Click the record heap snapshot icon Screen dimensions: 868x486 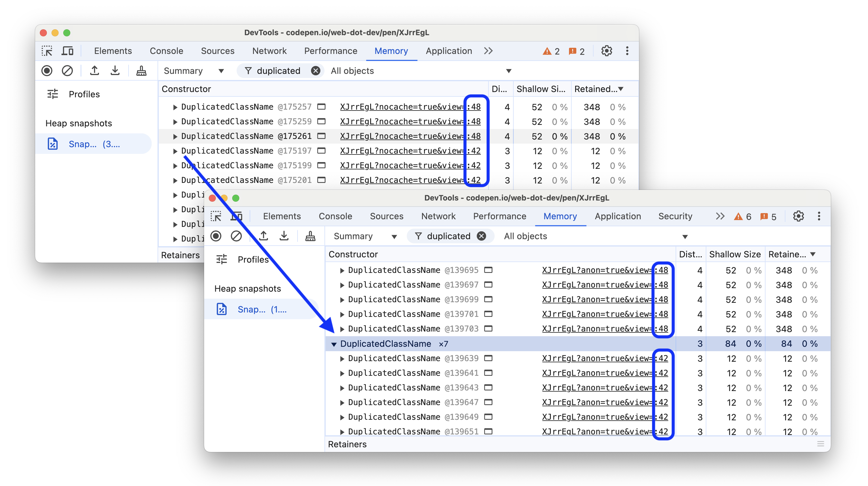(x=47, y=71)
